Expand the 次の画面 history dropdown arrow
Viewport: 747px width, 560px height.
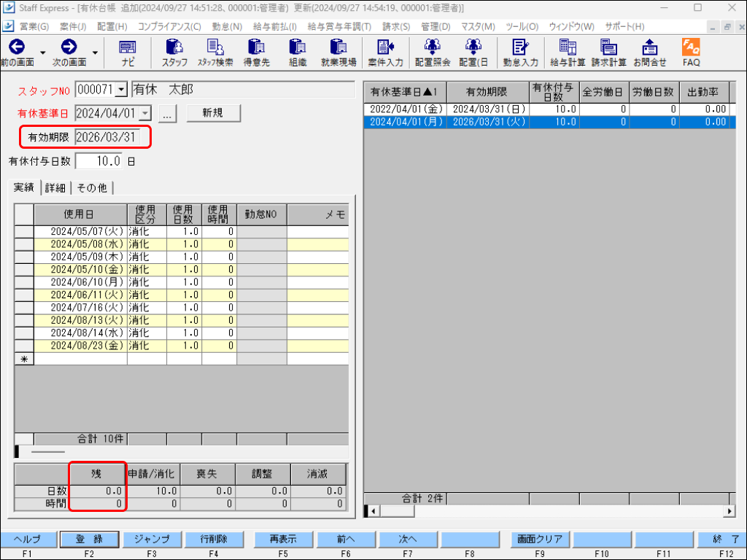[95, 52]
